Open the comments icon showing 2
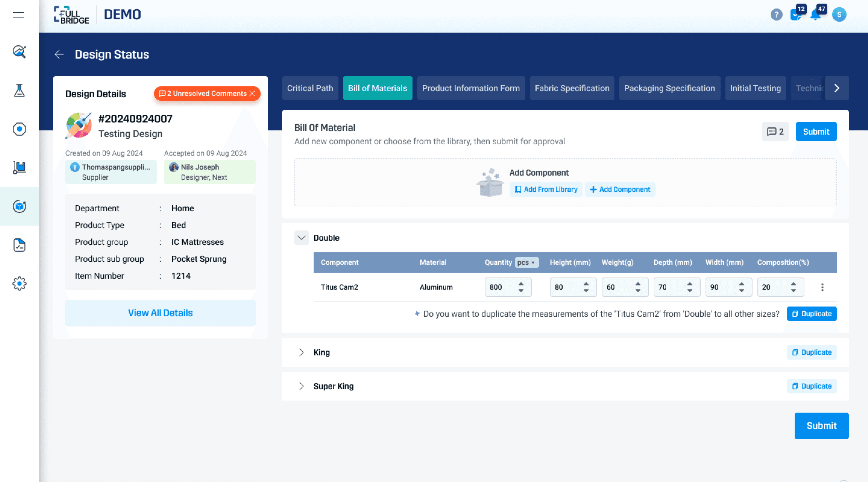 pos(775,132)
